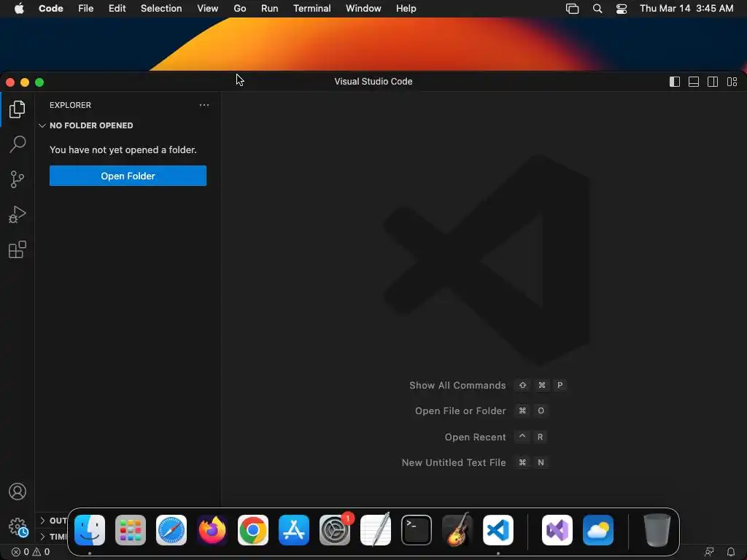Screen dimensions: 747x560
Task: Open Trash from the Dock
Action: point(657,530)
